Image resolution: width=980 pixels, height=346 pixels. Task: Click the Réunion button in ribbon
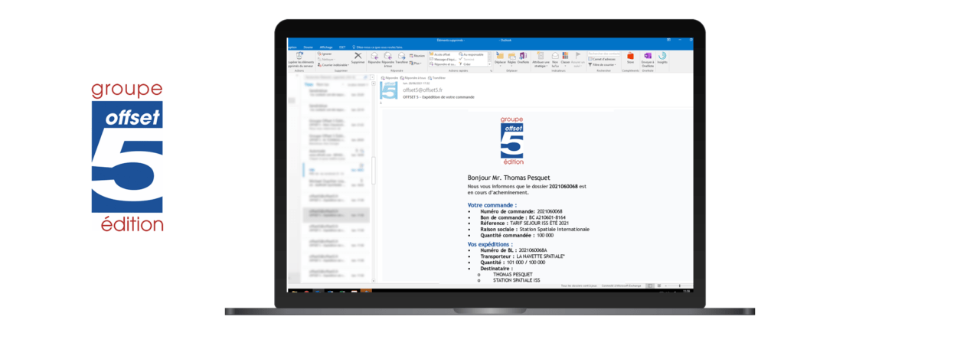tap(417, 56)
